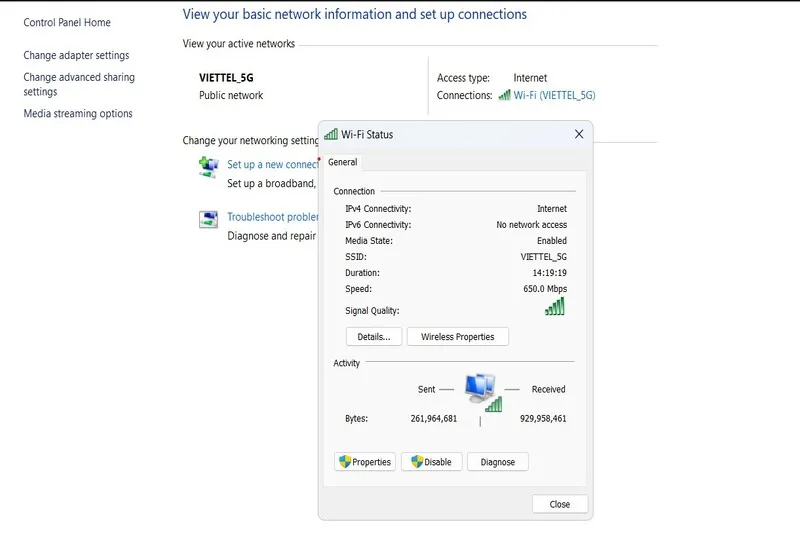Run Diagnose on the Wi-Fi connection
The width and height of the screenshot is (800, 533).
[x=497, y=462]
